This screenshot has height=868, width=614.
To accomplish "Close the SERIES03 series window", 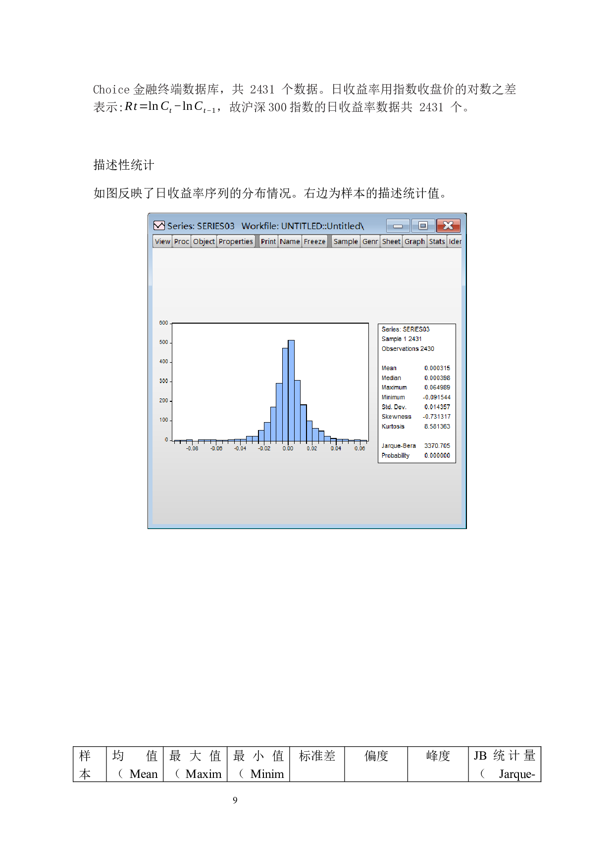I will [x=448, y=226].
